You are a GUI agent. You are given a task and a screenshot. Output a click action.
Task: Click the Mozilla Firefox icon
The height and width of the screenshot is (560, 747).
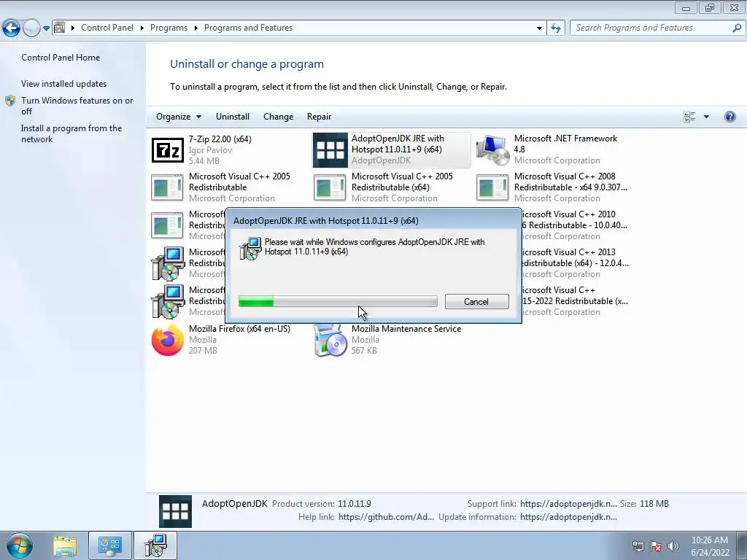[x=168, y=340]
